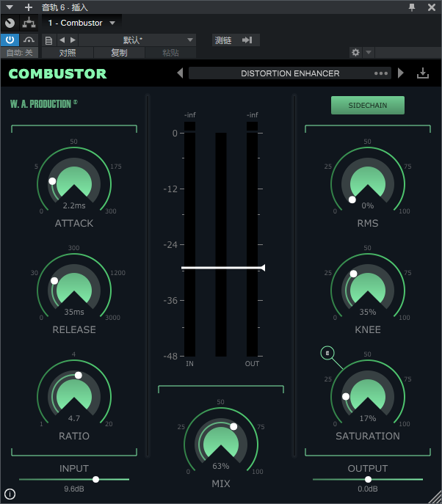Image resolution: width=442 pixels, height=504 pixels.
Task: Toggle the SIDECHAIN button
Action: point(368,105)
